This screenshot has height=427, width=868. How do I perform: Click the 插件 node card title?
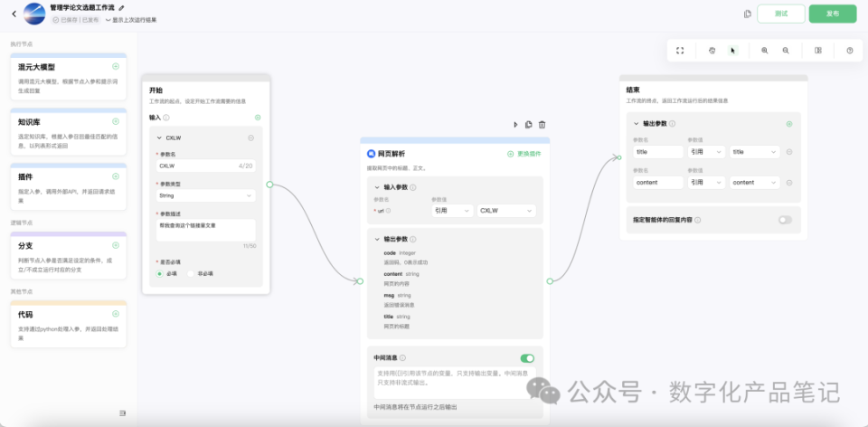click(25, 176)
